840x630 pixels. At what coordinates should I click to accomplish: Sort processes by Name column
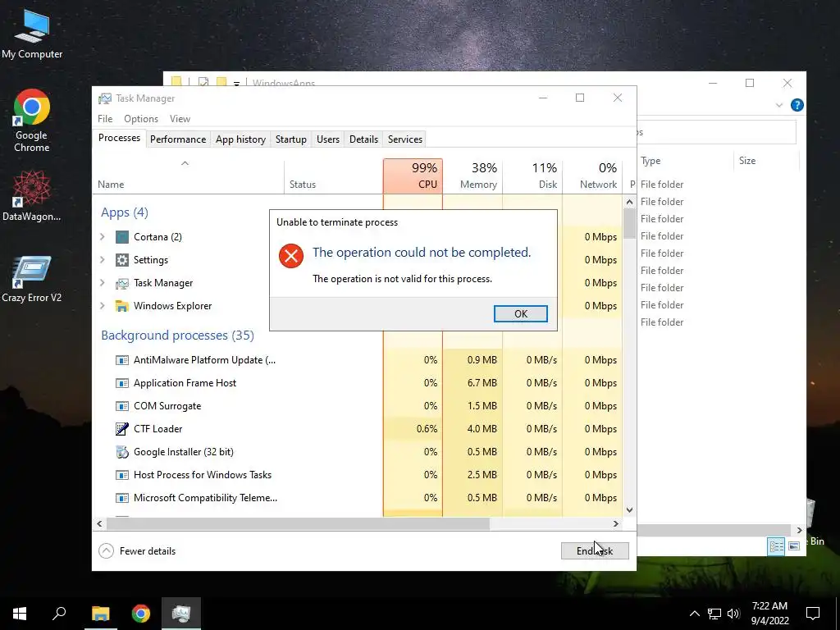coord(189,176)
